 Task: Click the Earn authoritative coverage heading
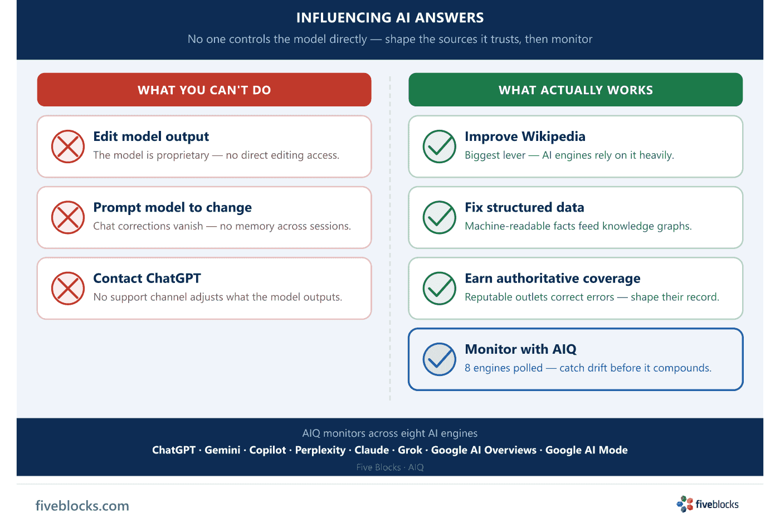point(553,278)
